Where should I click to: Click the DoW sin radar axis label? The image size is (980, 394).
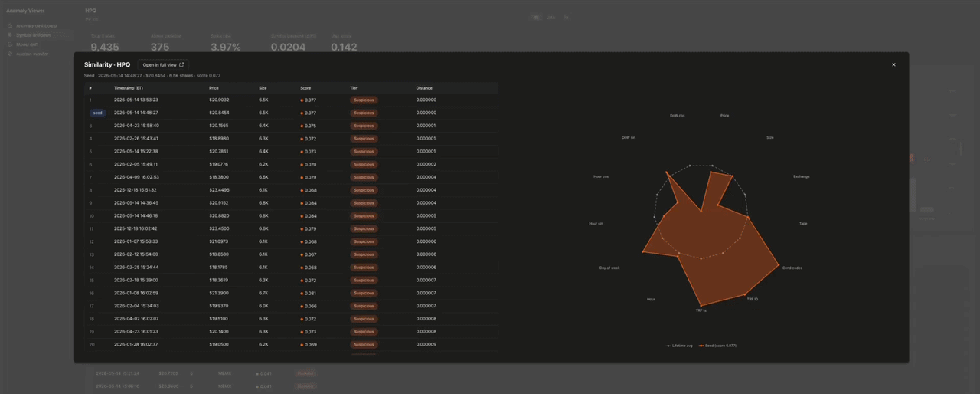(629, 137)
